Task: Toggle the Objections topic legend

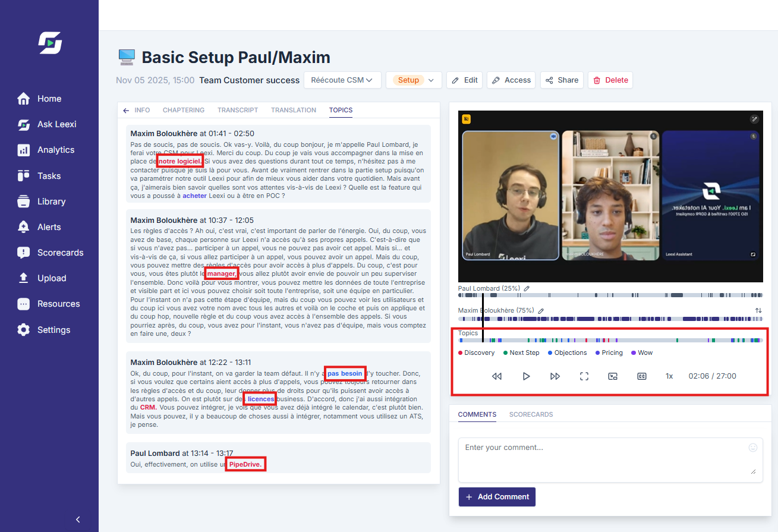Action: pos(568,352)
